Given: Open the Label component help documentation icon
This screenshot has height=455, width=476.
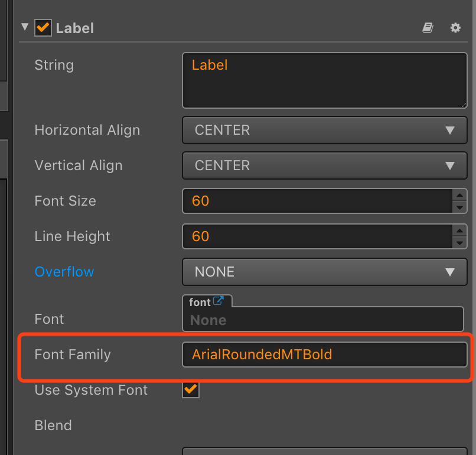Looking at the screenshot, I should click(428, 28).
